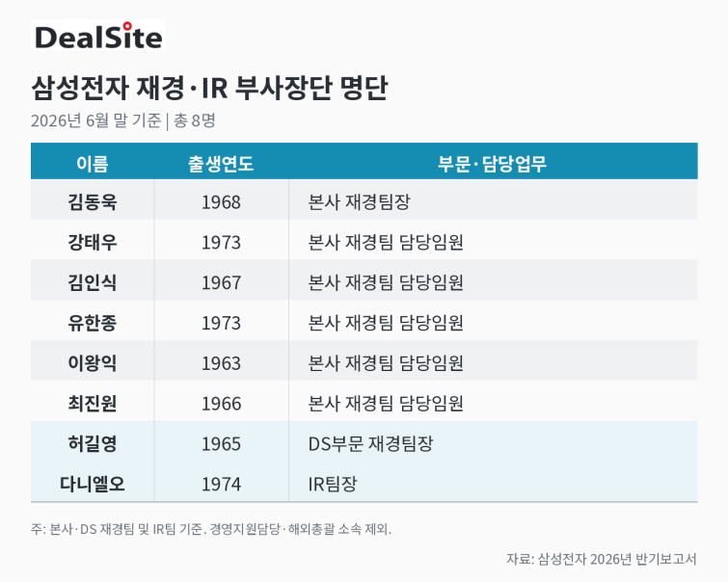Select the name cell '김동욱'
The image size is (728, 582).
93,202
